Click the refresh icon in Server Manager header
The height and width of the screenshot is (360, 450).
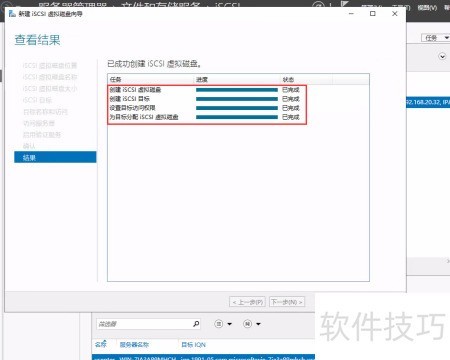click(318, 4)
